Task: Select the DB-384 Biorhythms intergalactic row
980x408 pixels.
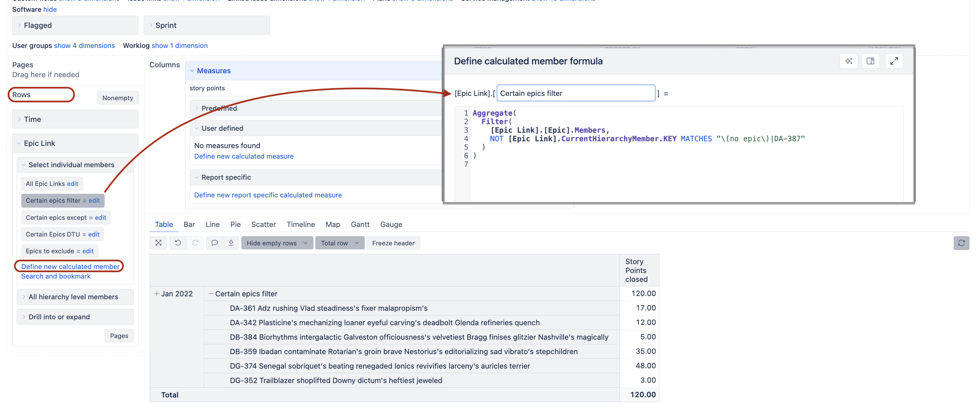Action: coord(412,337)
